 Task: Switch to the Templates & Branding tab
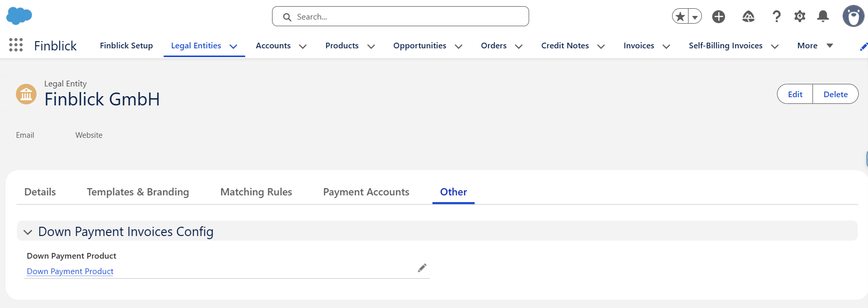[138, 192]
